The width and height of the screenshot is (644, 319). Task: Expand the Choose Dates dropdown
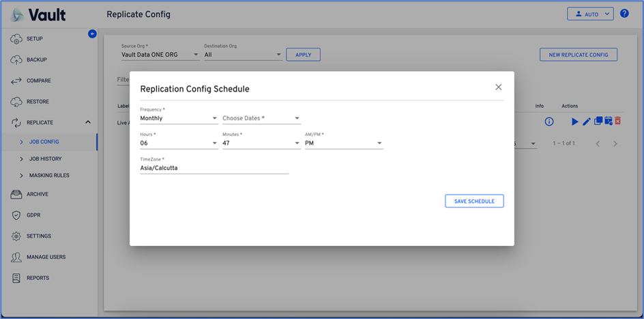[261, 119]
